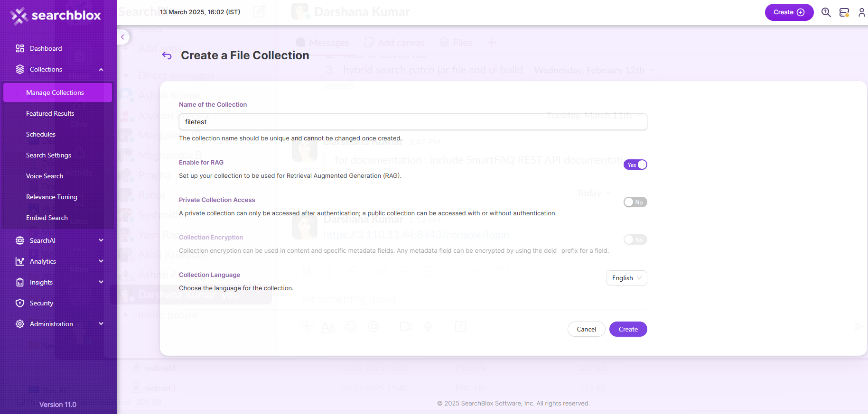Click the Version 11.0 text
This screenshot has height=414, width=868.
[58, 405]
